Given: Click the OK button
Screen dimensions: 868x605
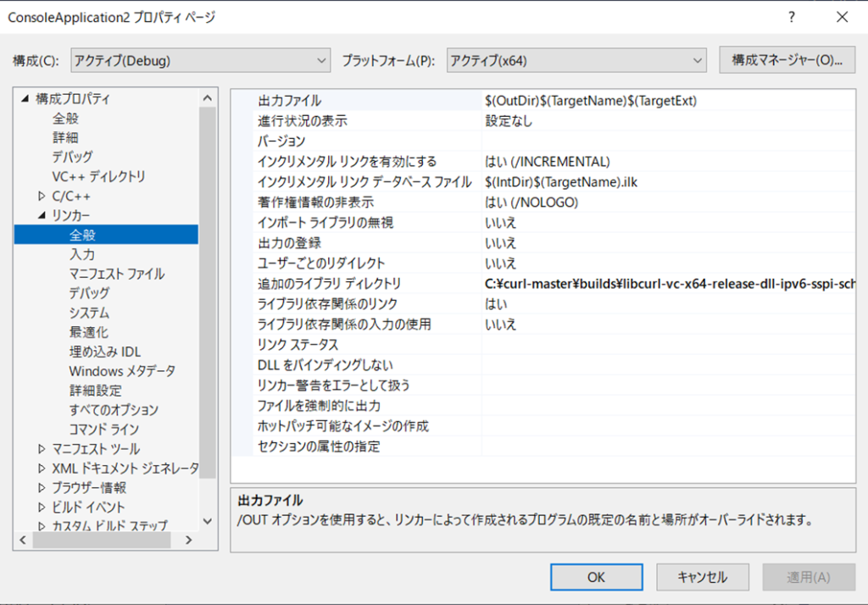Looking at the screenshot, I should 596,577.
